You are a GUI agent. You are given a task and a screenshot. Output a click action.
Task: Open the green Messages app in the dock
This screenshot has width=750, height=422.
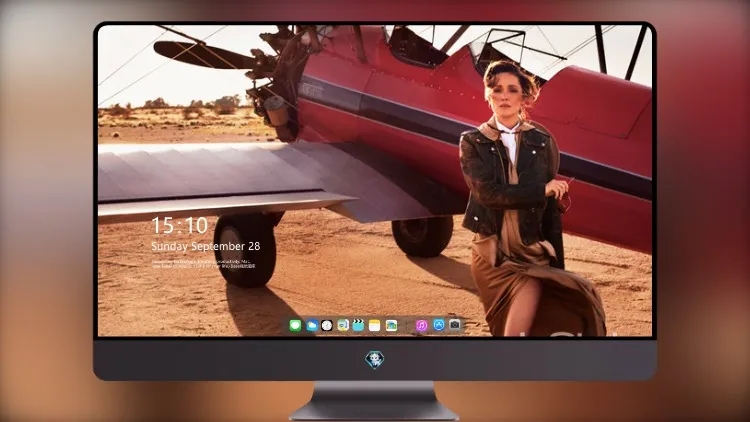click(295, 325)
